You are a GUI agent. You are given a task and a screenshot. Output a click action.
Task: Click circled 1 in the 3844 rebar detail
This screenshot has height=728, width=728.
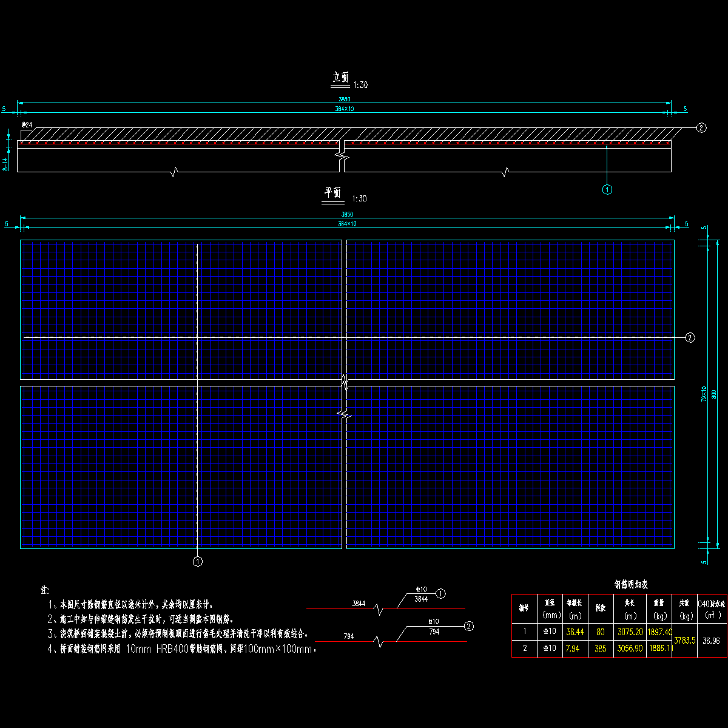441,593
